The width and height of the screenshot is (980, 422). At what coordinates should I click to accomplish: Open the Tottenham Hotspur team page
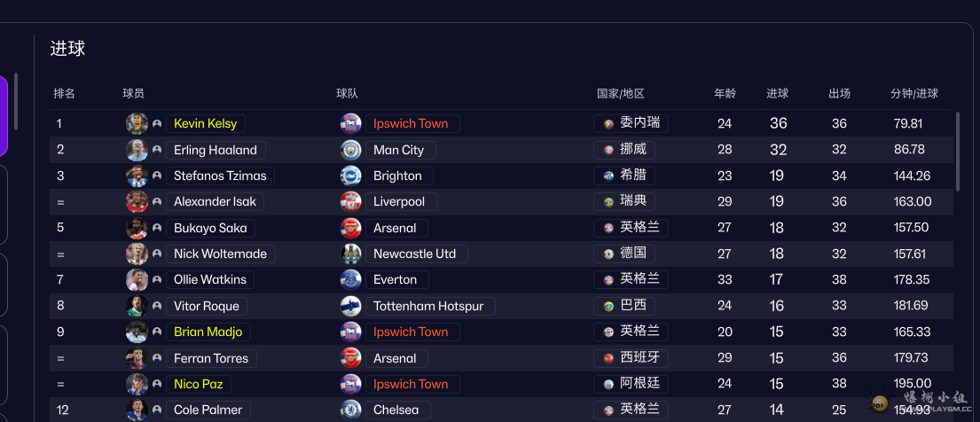pos(430,306)
